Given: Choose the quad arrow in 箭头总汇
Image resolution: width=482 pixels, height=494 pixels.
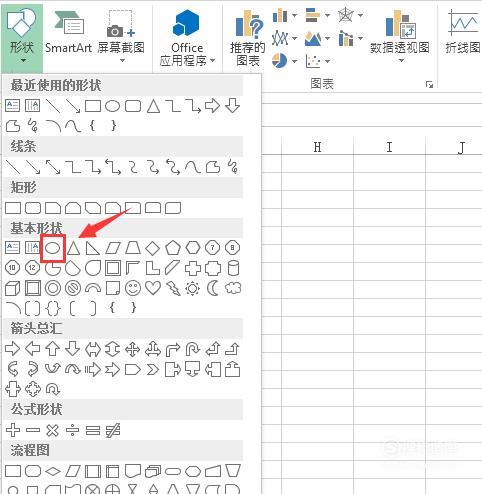Looking at the screenshot, I should 133,349.
